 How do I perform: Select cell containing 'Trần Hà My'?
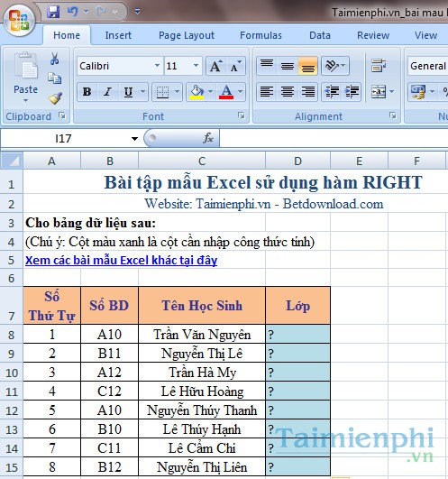202,373
